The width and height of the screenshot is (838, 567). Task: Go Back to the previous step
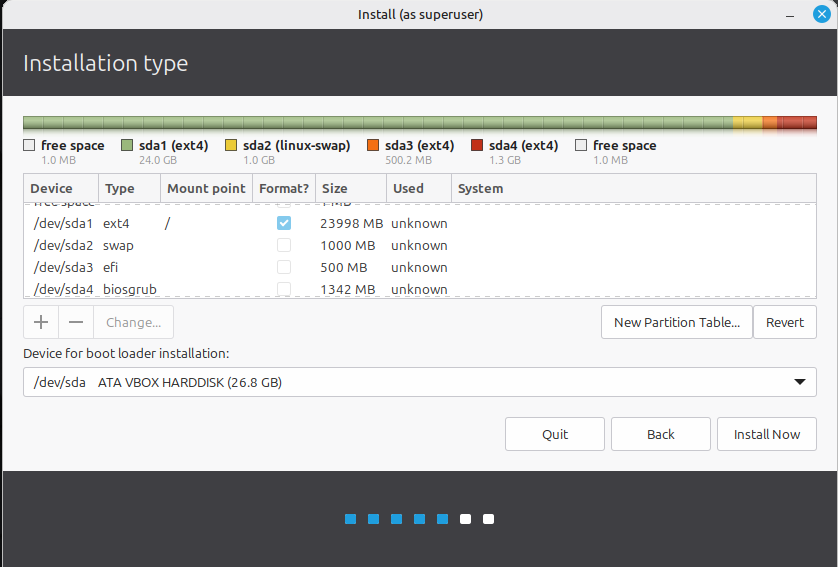pos(660,434)
